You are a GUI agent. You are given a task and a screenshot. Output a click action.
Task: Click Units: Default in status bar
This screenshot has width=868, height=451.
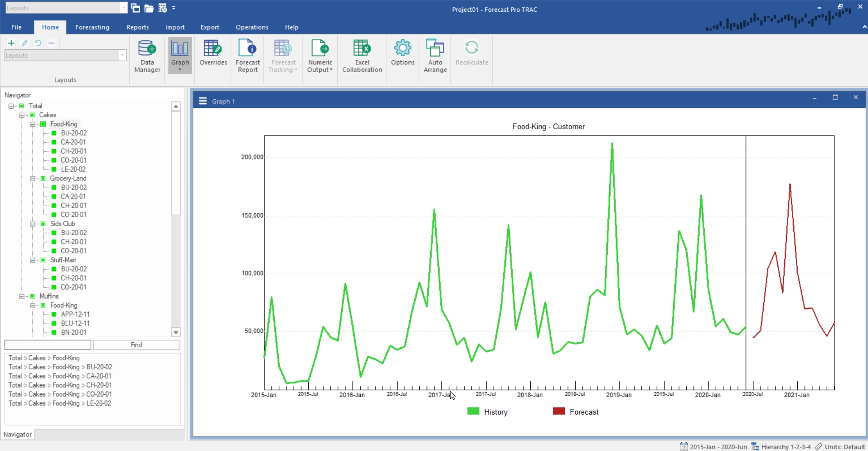coord(845,446)
